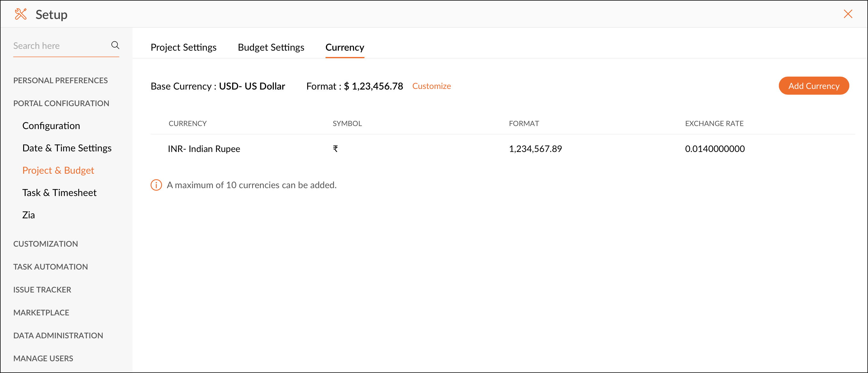
Task: Click the CURRENCY column header
Action: [187, 123]
